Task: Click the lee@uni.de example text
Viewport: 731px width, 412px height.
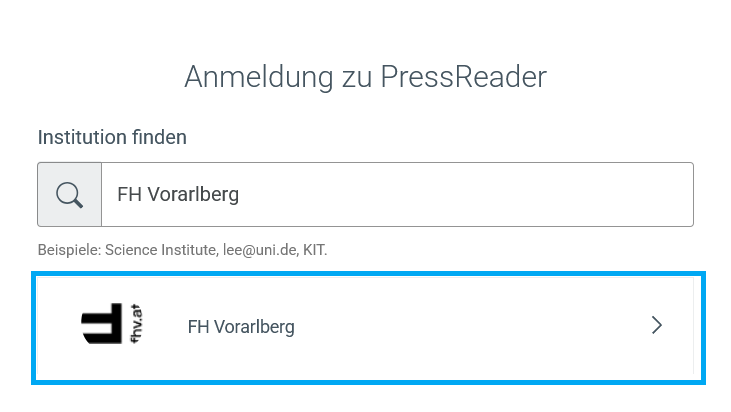Action: tap(260, 250)
